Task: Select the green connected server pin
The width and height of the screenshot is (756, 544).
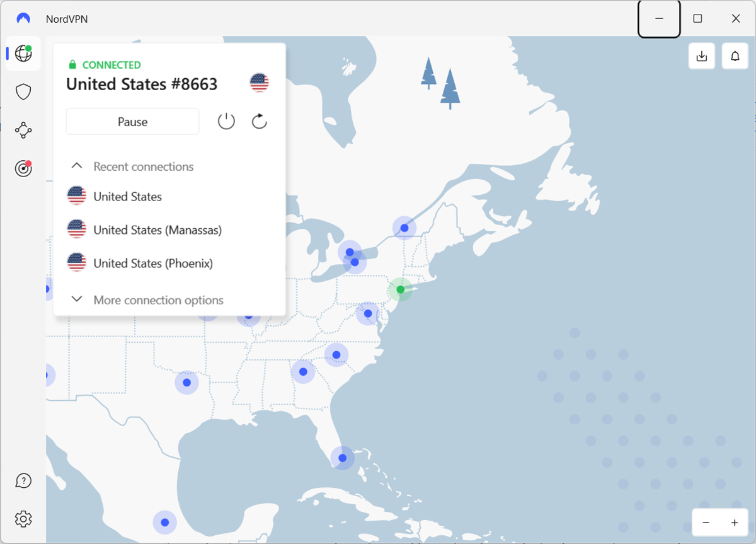Action: click(400, 289)
